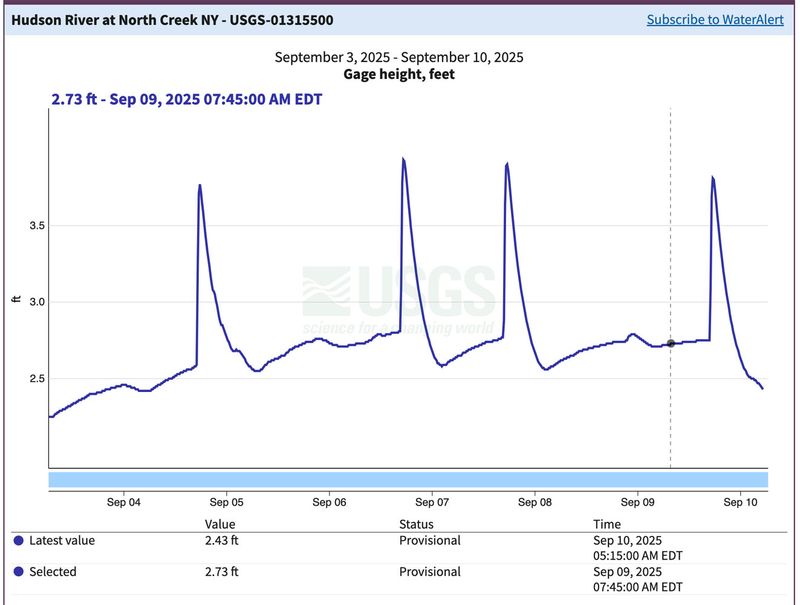Click the 3.0 y-axis tick label
The image size is (800, 605).
37,302
